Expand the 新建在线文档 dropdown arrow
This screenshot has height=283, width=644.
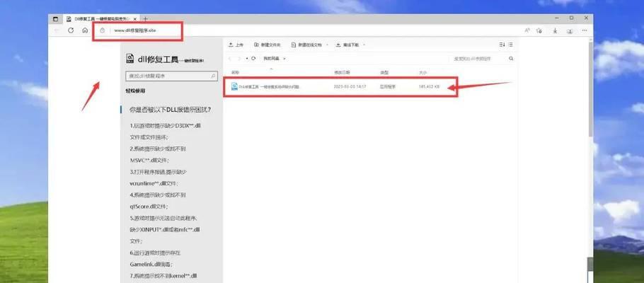point(327,45)
